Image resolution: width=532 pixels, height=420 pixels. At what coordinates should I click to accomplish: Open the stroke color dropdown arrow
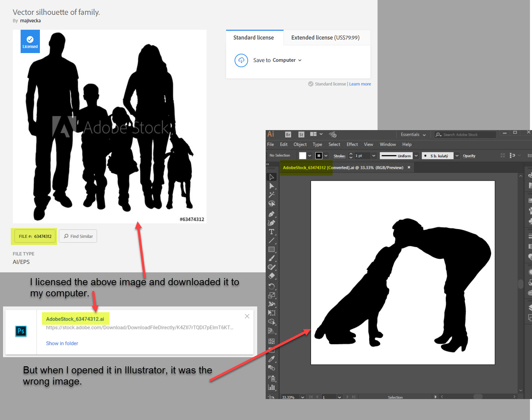click(326, 156)
